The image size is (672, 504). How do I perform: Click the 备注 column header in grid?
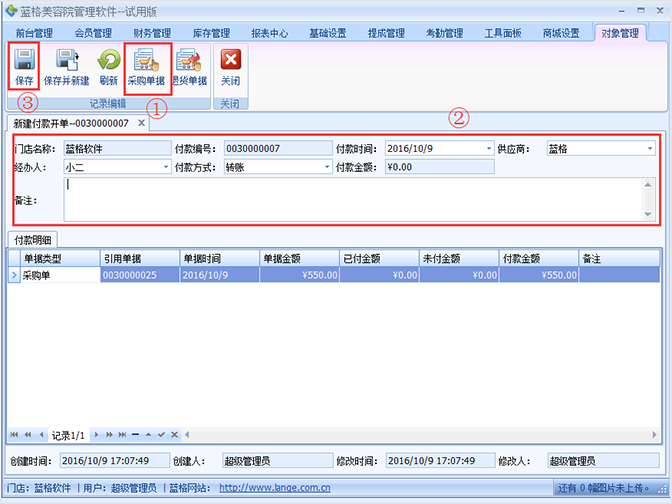[x=619, y=258]
